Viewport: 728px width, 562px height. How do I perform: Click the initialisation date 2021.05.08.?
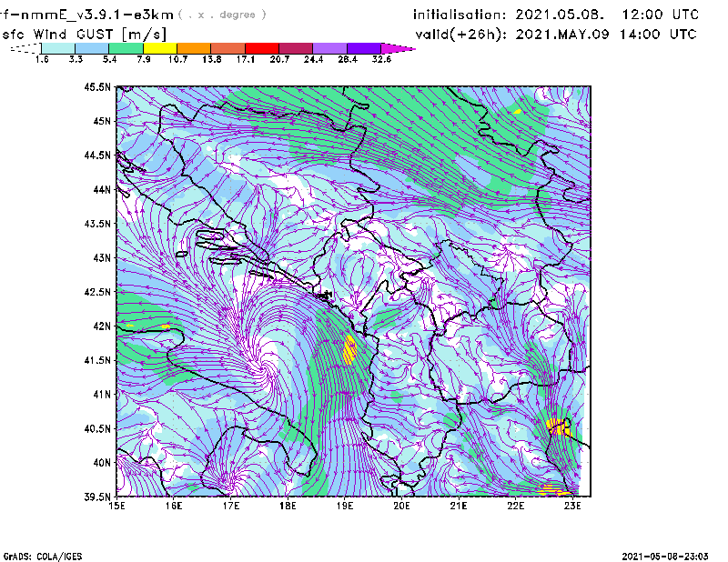click(x=560, y=15)
